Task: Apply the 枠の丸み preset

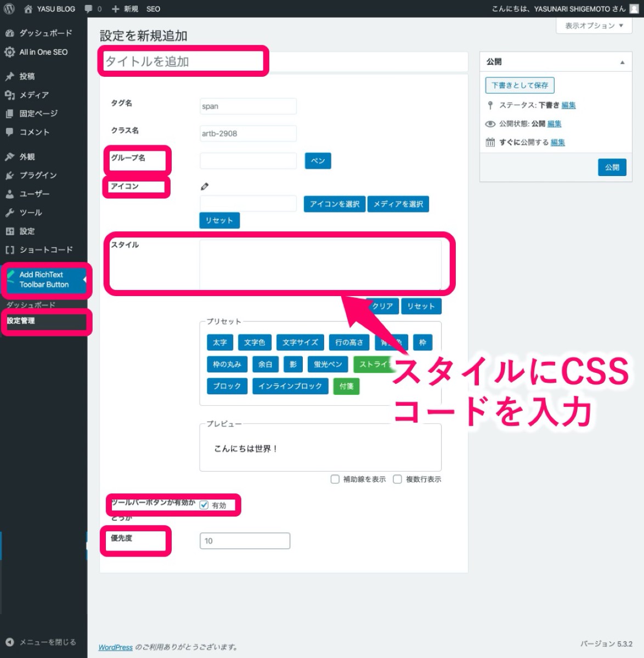Action: (x=227, y=364)
